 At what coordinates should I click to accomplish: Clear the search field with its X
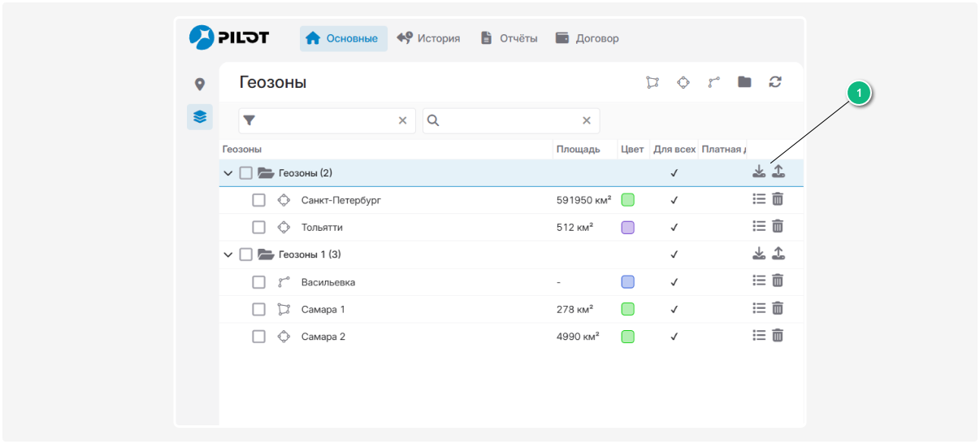click(587, 120)
